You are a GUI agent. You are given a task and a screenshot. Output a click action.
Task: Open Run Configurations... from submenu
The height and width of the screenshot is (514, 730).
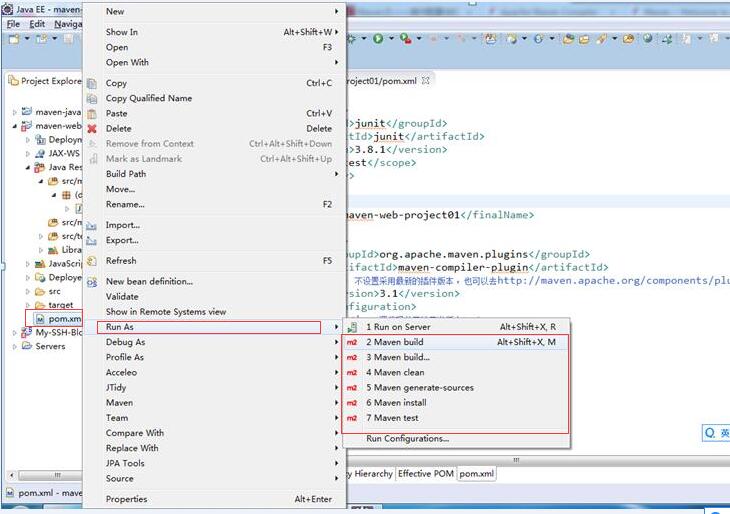tap(456, 439)
